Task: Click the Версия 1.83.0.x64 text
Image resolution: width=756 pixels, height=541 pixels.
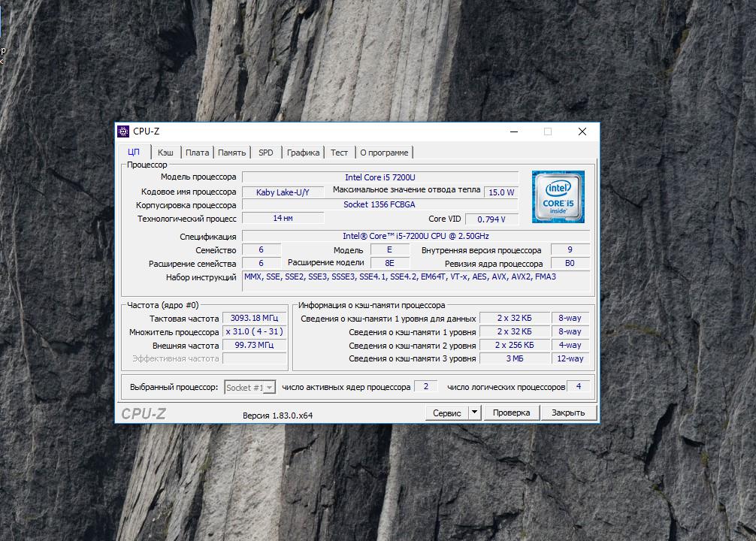Action: [278, 416]
